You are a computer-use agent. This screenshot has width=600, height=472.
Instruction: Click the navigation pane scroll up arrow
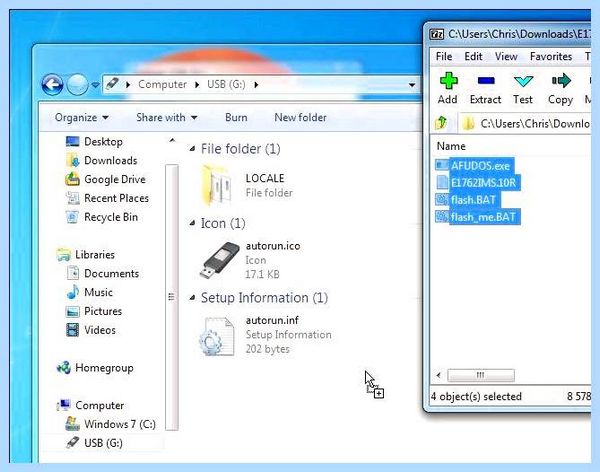pyautogui.click(x=172, y=140)
